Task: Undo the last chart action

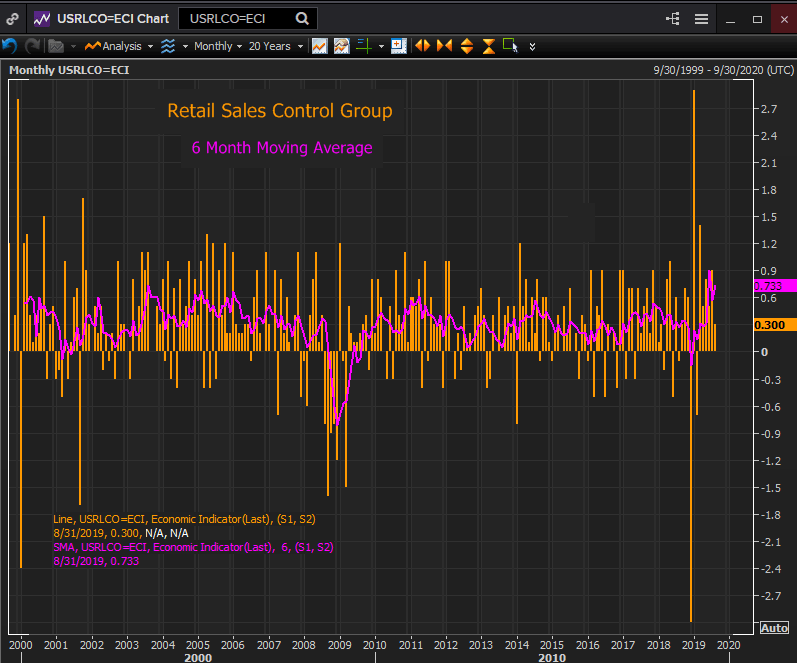Action: [10, 46]
